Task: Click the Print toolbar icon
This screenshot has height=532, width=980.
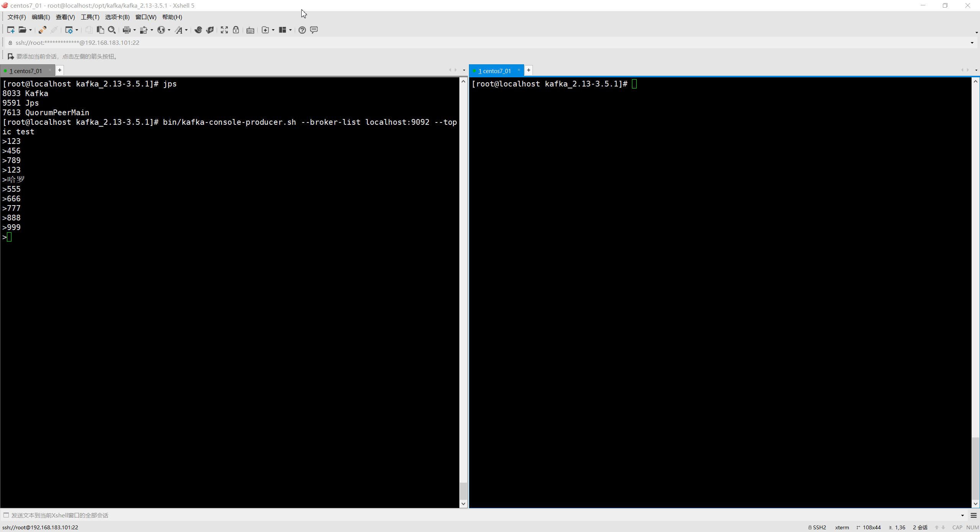Action: click(x=126, y=30)
